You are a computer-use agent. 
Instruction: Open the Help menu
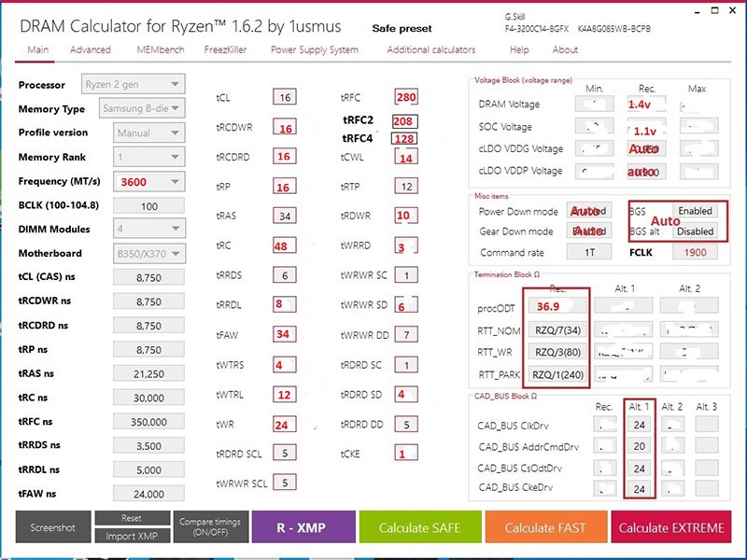[520, 49]
